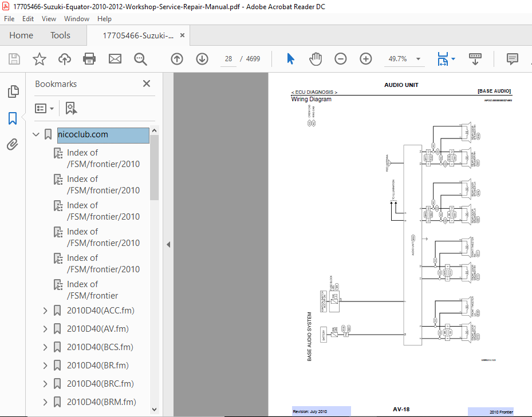Viewport: 532px width, 417px height.
Task: Expand the 2010D40(BRC.fm) bookmark
Action: 45,384
